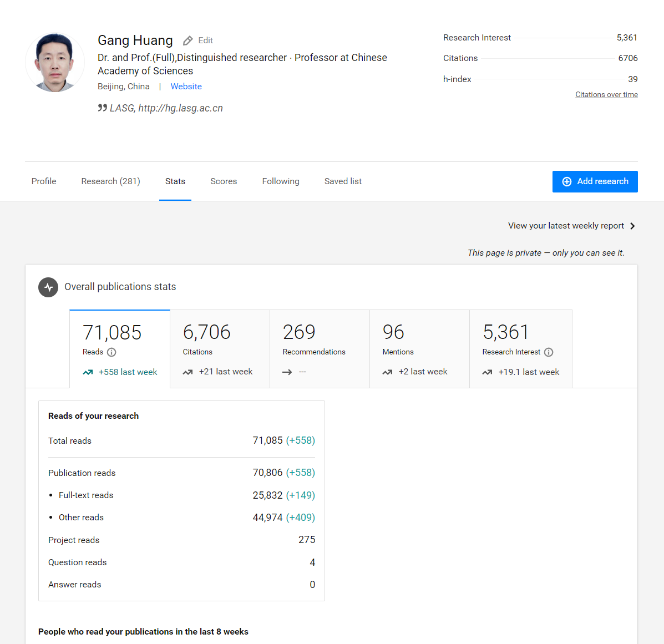Click the +21 last week text
This screenshot has height=644, width=664.
[225, 372]
